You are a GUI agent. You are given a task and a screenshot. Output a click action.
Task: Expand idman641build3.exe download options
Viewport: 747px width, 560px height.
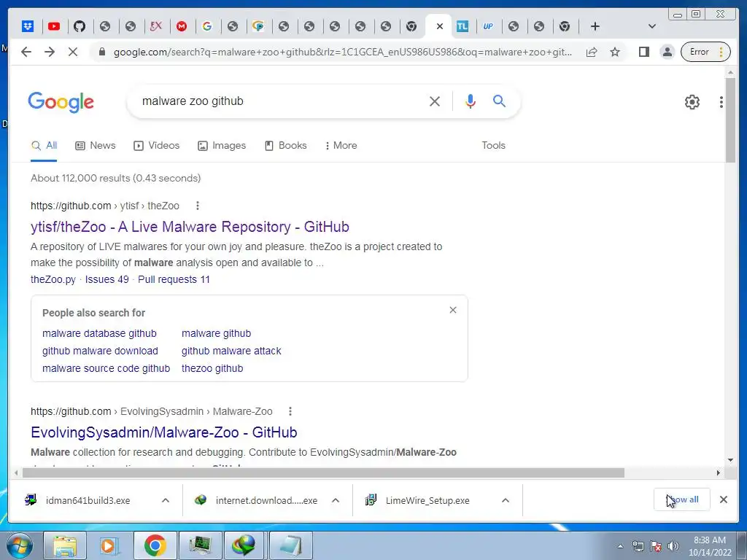[166, 500]
